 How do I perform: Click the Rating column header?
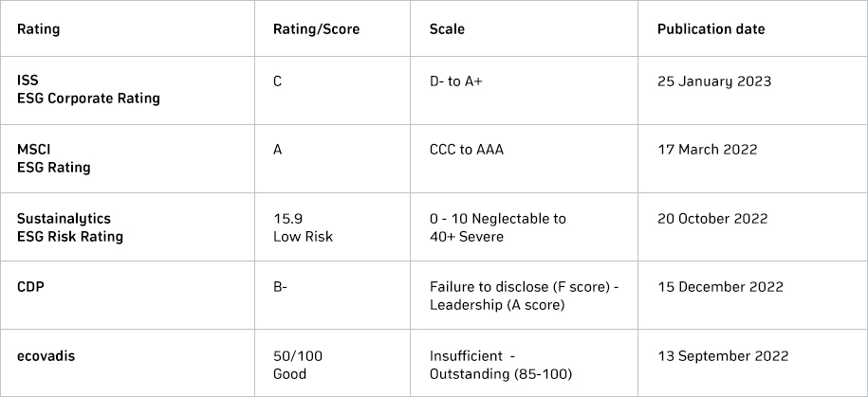click(38, 28)
